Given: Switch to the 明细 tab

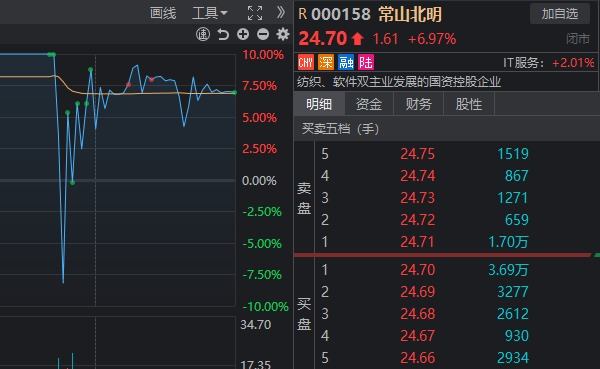Looking at the screenshot, I should pos(319,104).
